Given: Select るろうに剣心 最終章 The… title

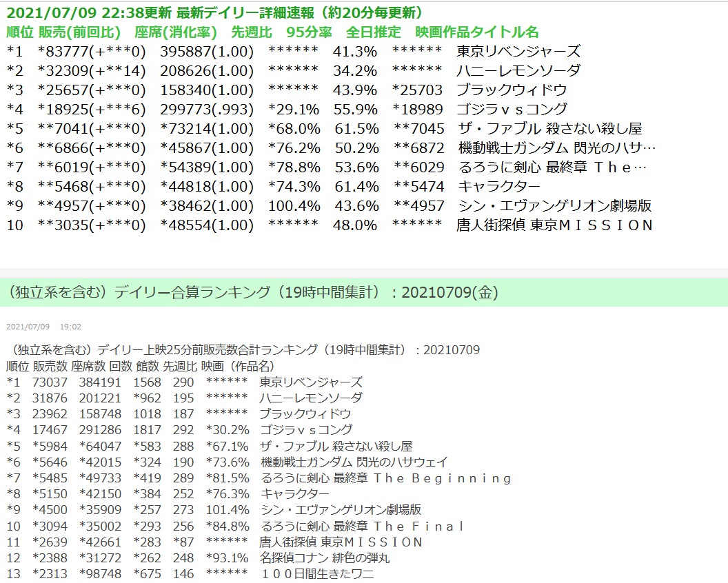Looking at the screenshot, I should (552, 167).
